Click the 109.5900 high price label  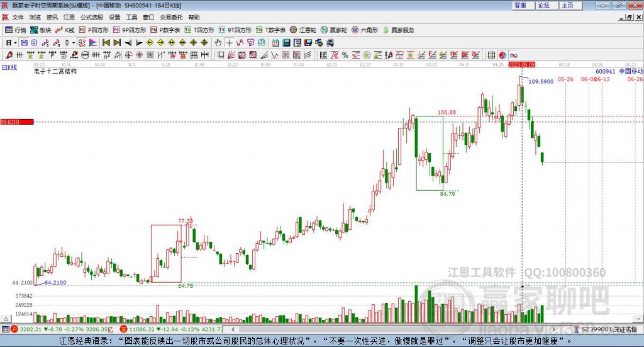tap(541, 81)
